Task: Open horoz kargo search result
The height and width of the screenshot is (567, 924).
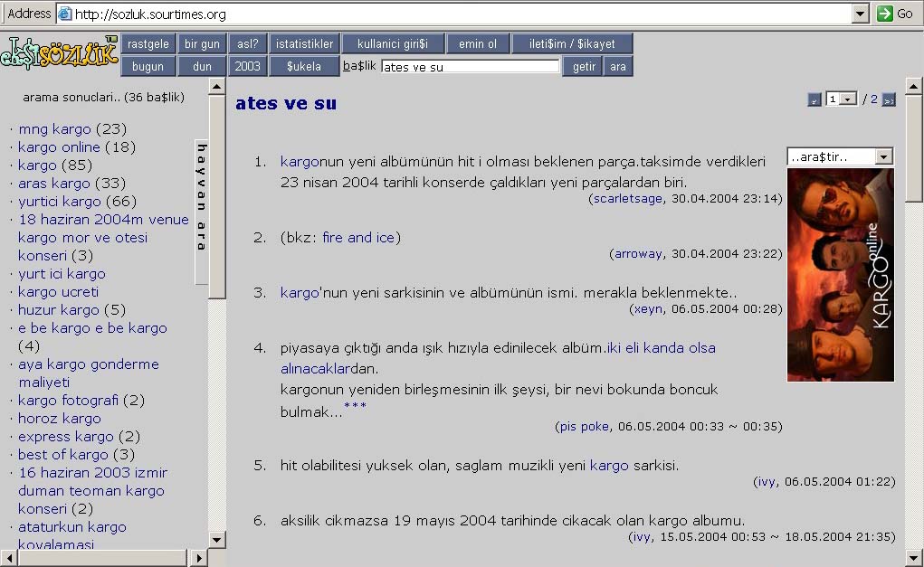Action: coord(60,419)
